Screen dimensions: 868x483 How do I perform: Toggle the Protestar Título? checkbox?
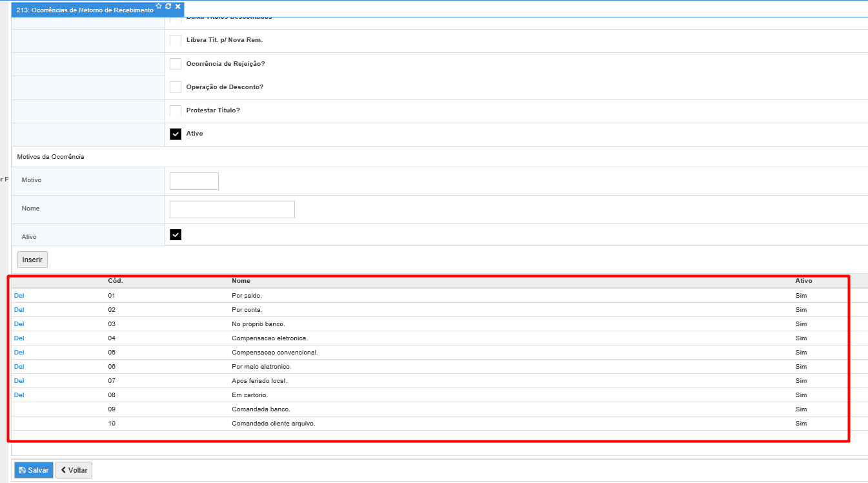pyautogui.click(x=176, y=110)
